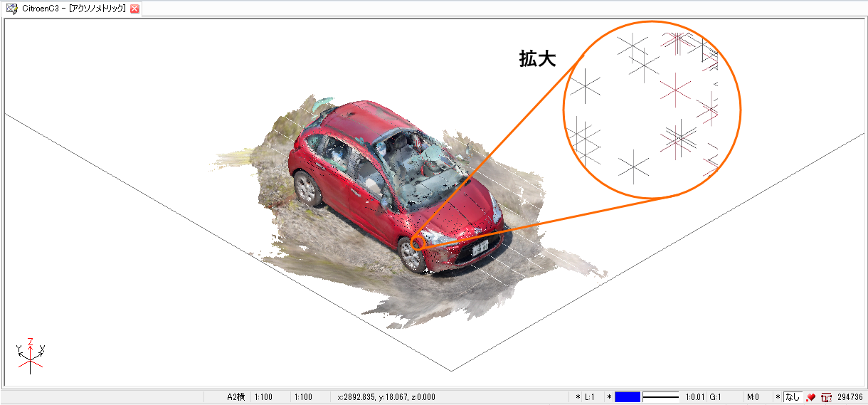This screenshot has height=405, width=868.
Task: Click the red calendar-like icon in status bar
Action: (x=826, y=397)
